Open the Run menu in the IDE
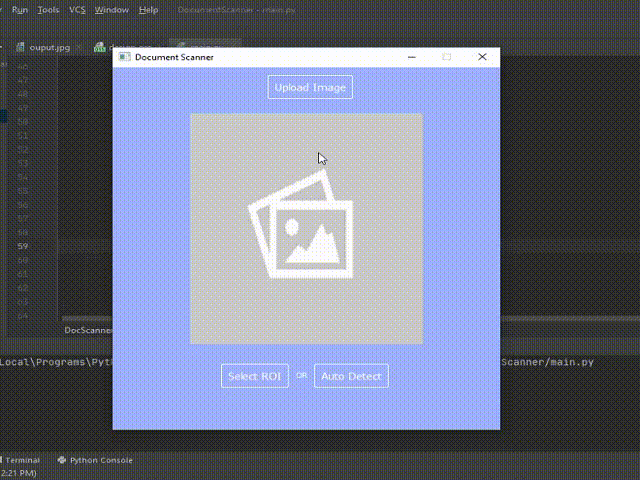The height and width of the screenshot is (480, 640). coord(20,10)
